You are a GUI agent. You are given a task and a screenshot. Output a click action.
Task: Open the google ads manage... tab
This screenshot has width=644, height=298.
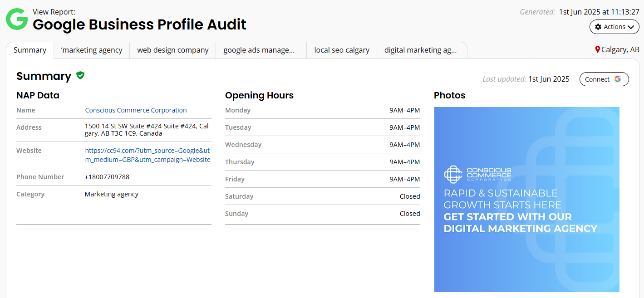[261, 50]
